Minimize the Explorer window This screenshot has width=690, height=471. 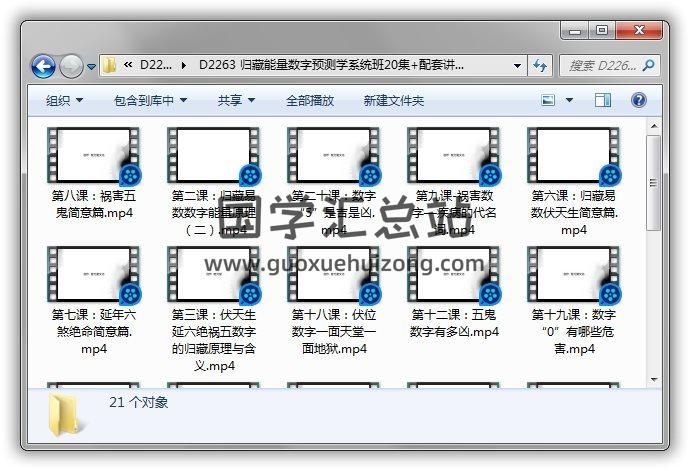(575, 31)
